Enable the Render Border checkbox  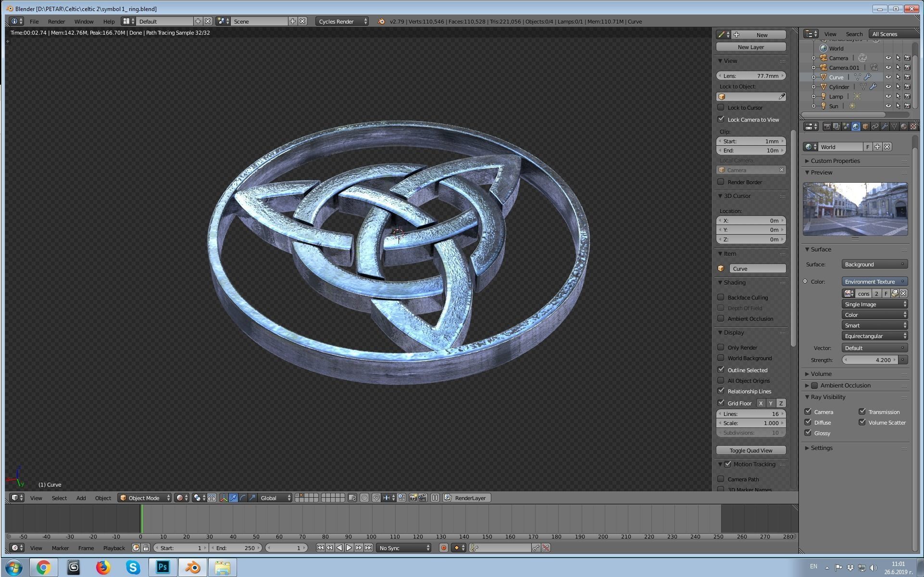point(721,182)
